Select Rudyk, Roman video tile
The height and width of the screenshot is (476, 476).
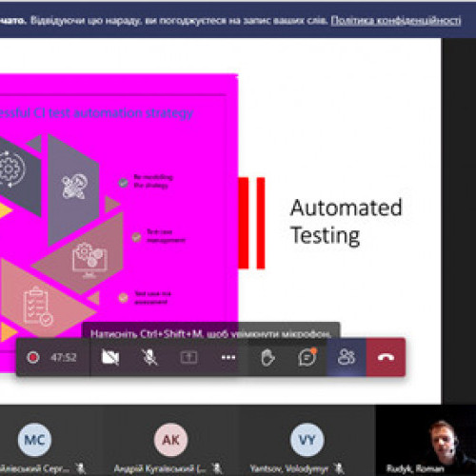click(x=426, y=440)
